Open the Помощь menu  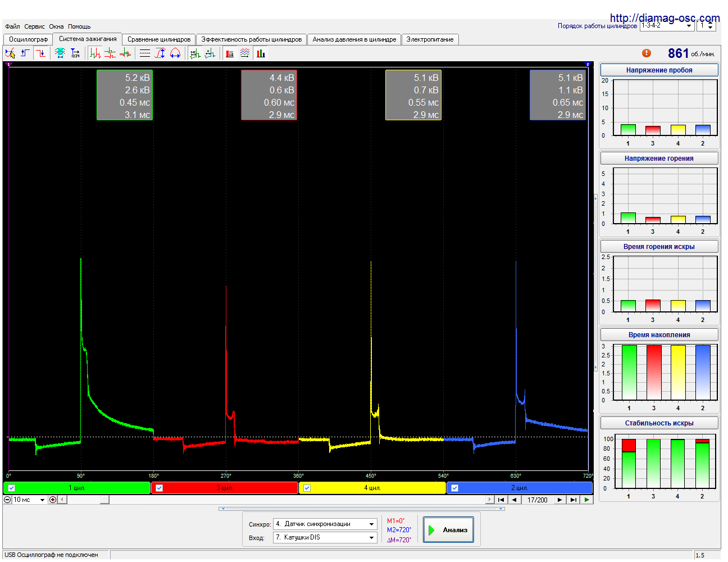pyautogui.click(x=79, y=26)
